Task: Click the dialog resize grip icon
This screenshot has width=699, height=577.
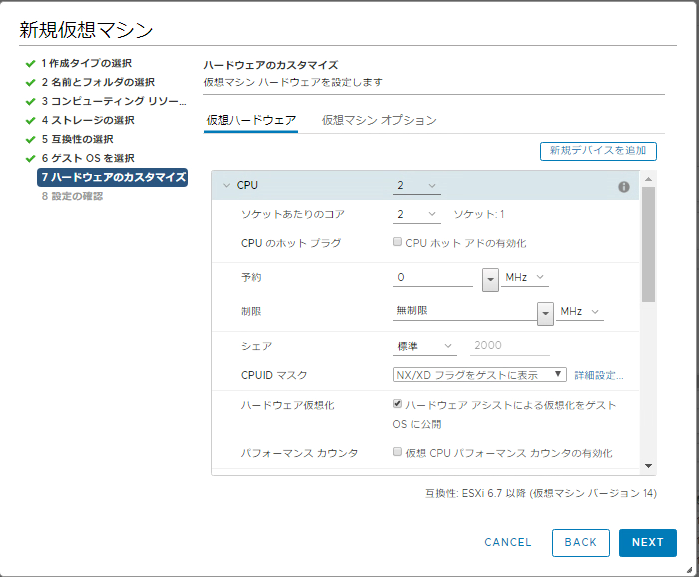Action: point(689,569)
